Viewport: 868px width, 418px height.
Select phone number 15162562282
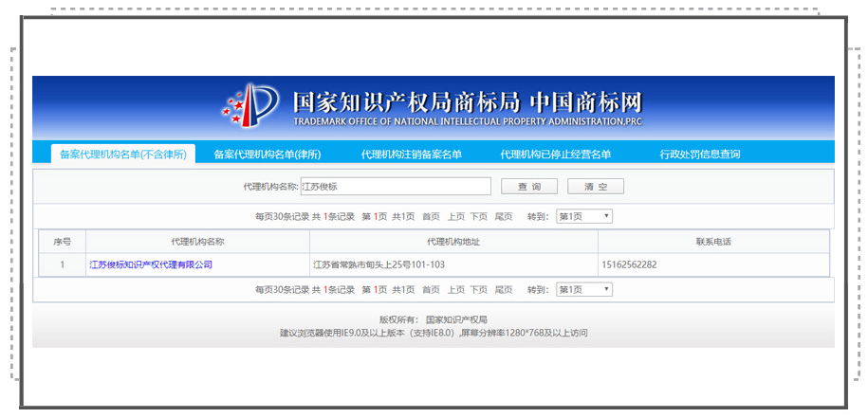click(x=629, y=264)
